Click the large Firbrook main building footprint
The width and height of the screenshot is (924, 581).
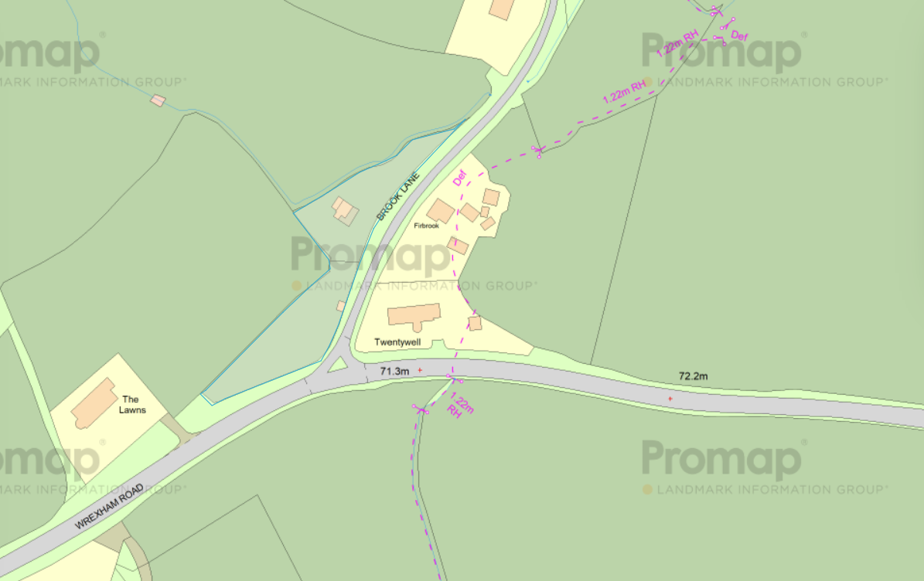[441, 211]
